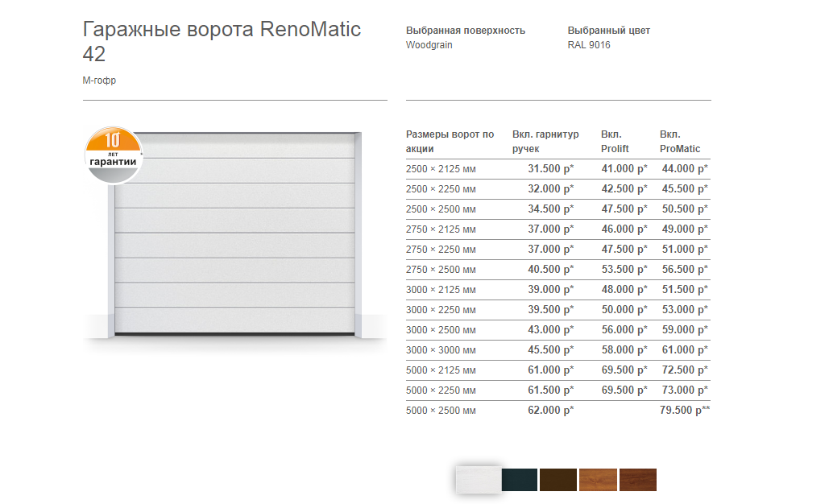Click the price '61.000 р*' in ProMatic column
The image size is (829, 504).
pos(685,349)
